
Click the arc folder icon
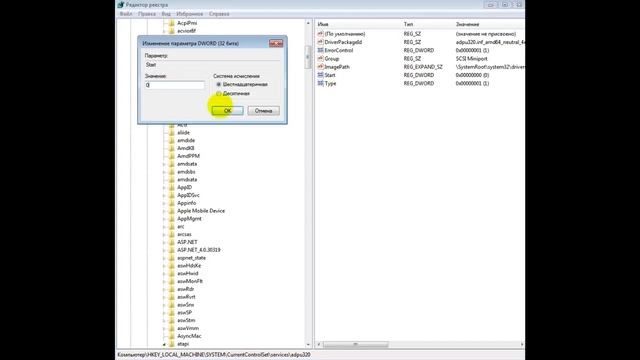(x=172, y=227)
